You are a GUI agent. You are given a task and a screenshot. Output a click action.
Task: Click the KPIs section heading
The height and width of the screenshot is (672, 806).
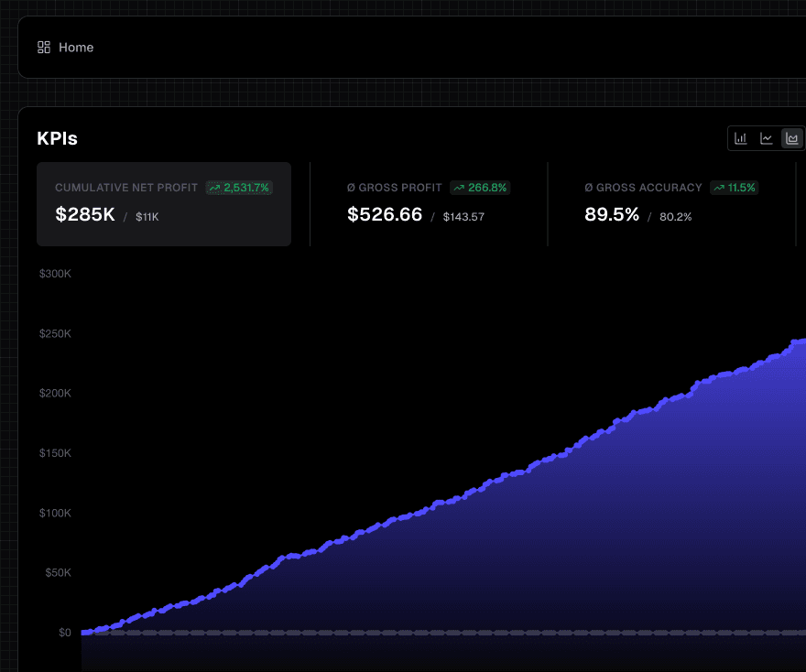[57, 138]
